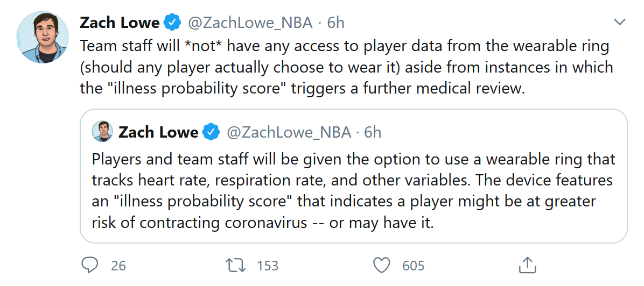
Task: Click Zach Lowe name in quoted tweet
Action: click(x=158, y=132)
